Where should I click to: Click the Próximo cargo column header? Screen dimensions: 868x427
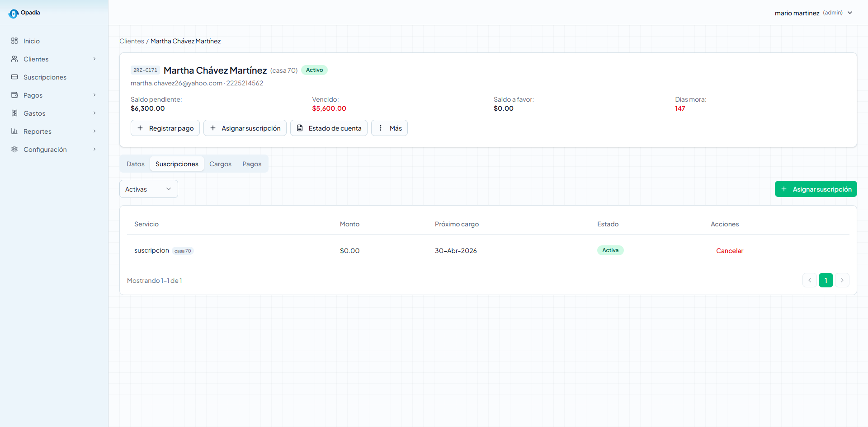[x=457, y=224]
